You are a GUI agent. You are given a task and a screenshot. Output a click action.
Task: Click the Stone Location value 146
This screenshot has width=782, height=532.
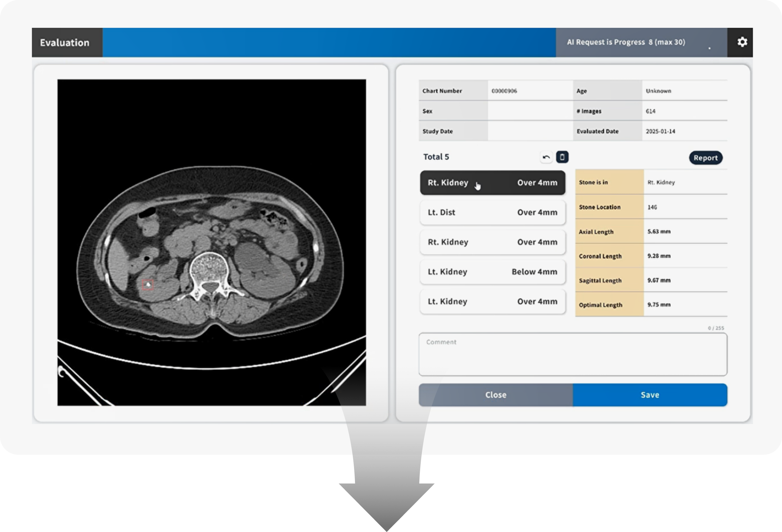[652, 207]
